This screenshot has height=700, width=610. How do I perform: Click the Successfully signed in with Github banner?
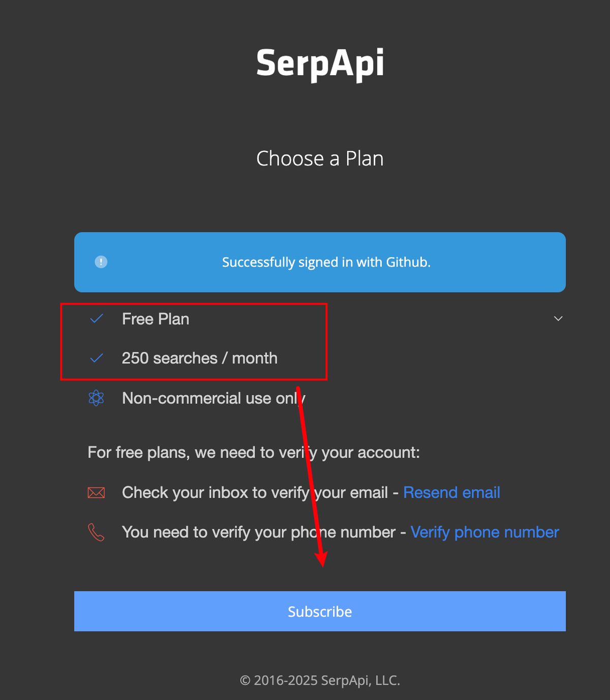pyautogui.click(x=326, y=262)
